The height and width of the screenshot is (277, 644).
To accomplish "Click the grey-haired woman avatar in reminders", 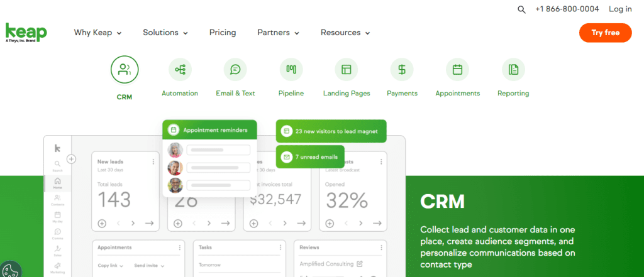I will click(x=175, y=150).
